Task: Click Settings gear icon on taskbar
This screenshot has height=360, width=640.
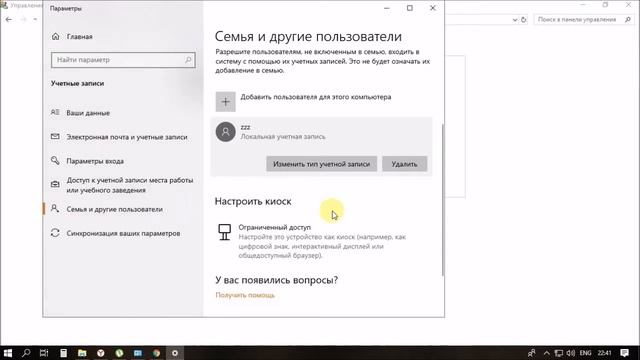Action: click(x=175, y=353)
